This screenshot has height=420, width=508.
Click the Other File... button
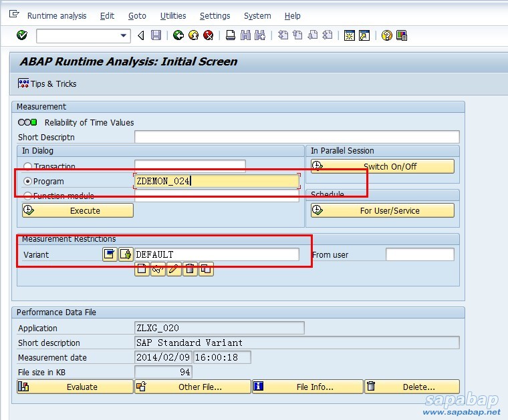point(193,387)
